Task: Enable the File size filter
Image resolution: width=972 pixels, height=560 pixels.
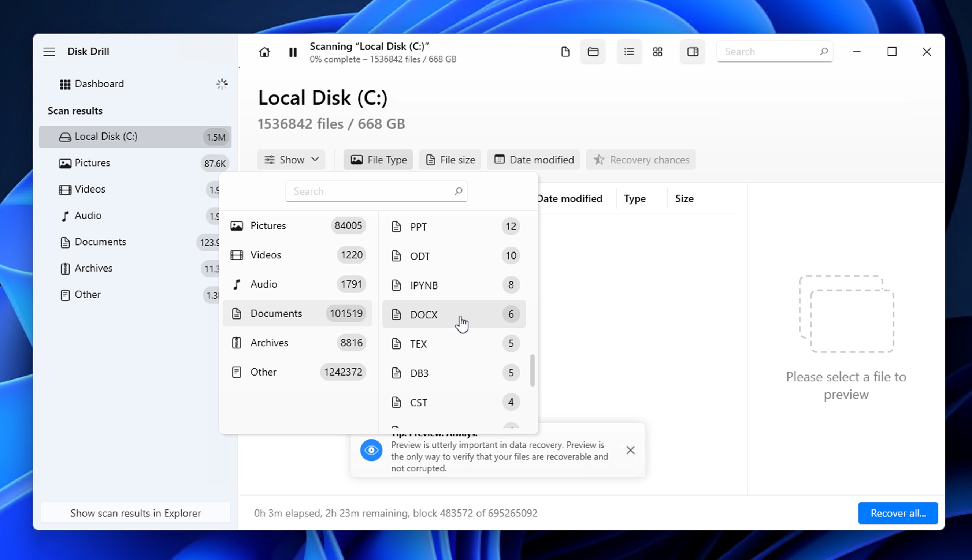Action: [x=450, y=160]
